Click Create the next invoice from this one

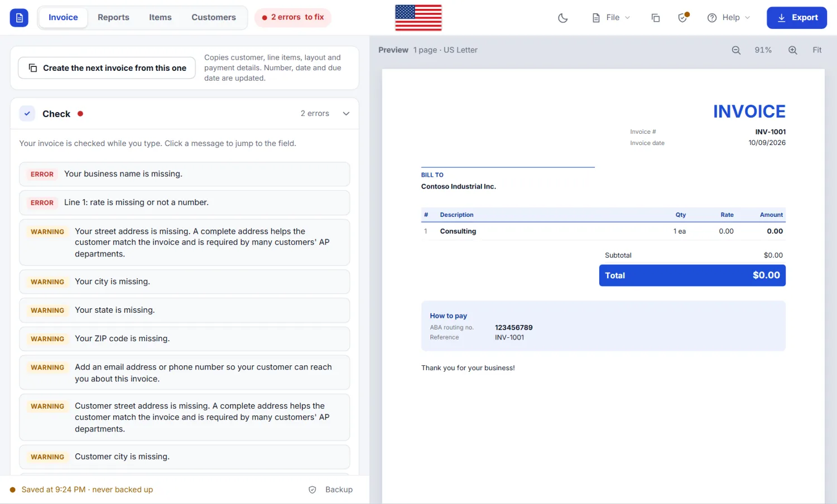click(107, 68)
